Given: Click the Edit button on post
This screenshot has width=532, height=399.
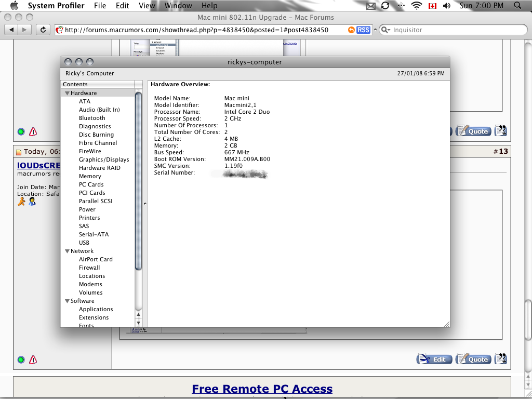Looking at the screenshot, I should 434,359.
